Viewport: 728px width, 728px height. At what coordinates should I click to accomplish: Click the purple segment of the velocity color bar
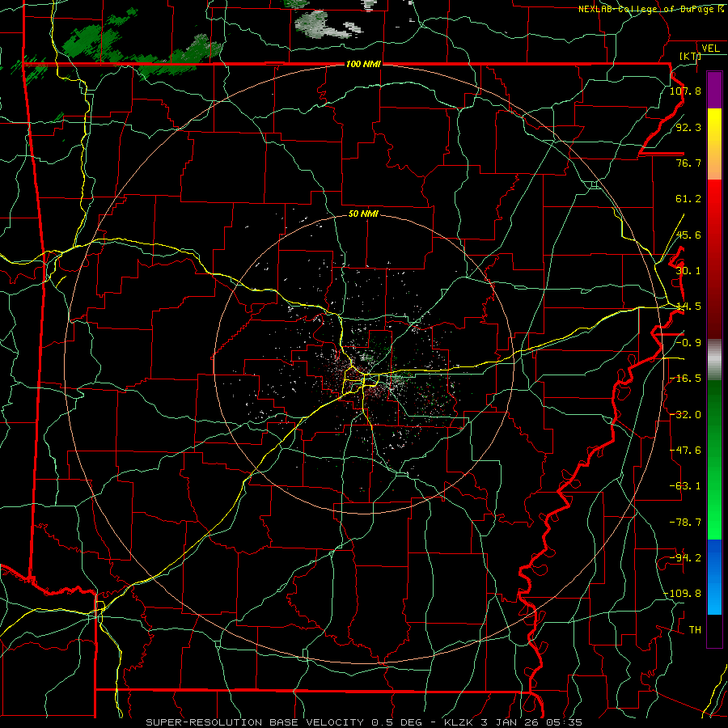(714, 90)
